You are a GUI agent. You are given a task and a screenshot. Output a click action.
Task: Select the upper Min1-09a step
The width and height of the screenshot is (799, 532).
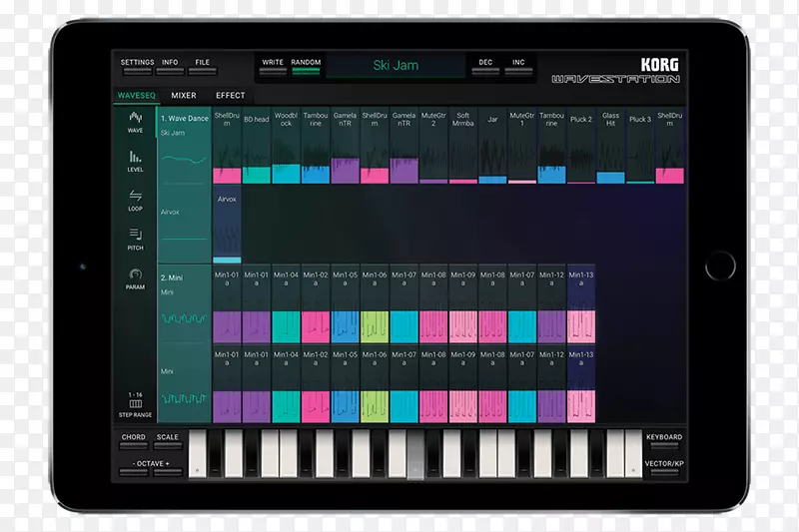pyautogui.click(x=463, y=303)
